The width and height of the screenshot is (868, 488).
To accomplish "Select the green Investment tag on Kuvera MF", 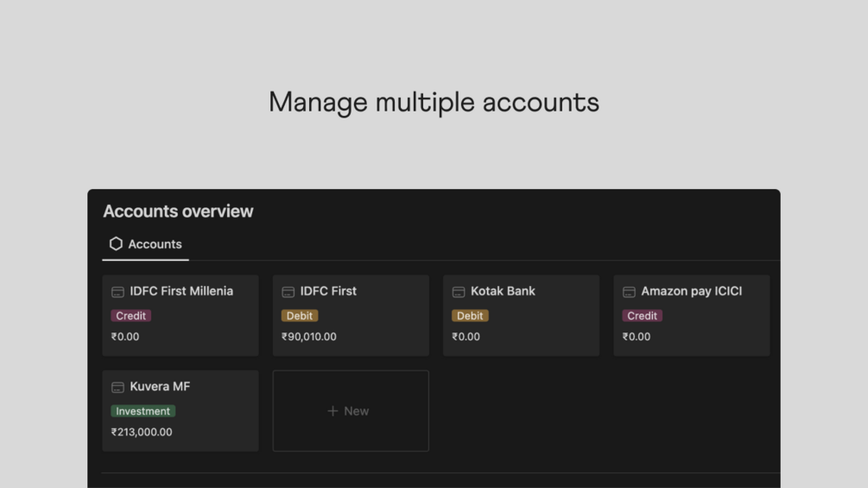I will tap(143, 411).
